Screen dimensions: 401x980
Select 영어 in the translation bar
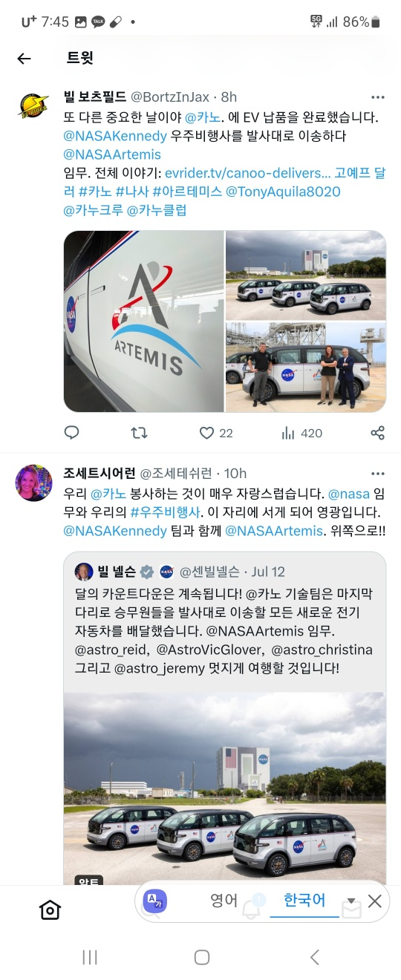pyautogui.click(x=224, y=901)
